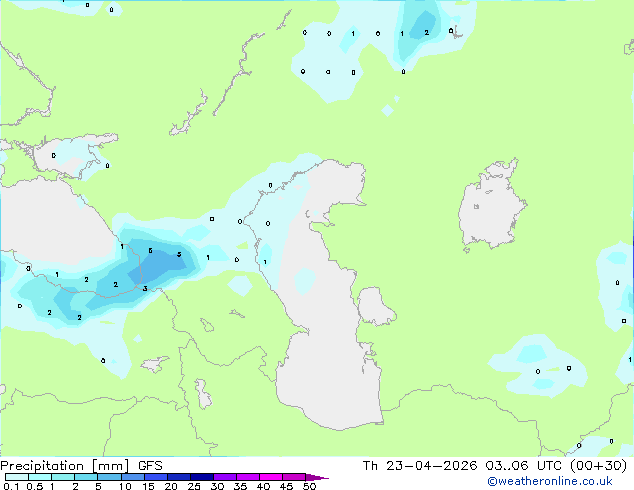
Task: Click the map precipitation value '3'
Action: (x=145, y=288)
